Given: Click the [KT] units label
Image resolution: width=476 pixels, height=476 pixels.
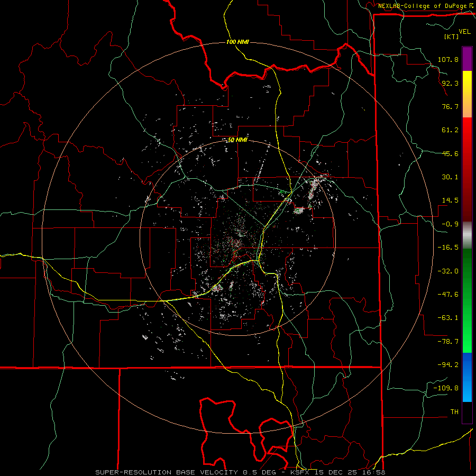Looking at the screenshot, I should 451,36.
